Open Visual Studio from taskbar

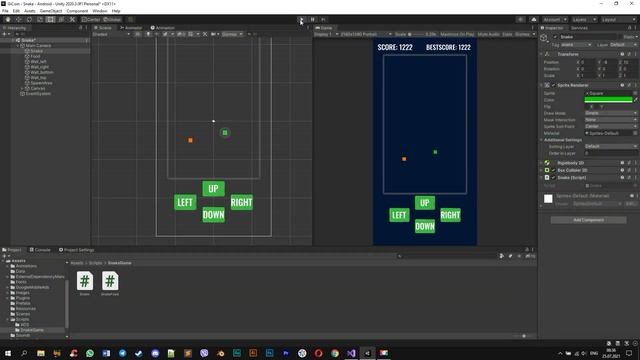click(351, 353)
